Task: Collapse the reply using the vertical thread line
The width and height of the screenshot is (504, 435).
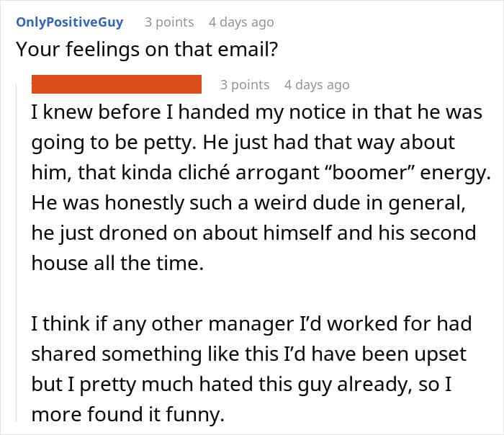Action: pyautogui.click(x=17, y=252)
